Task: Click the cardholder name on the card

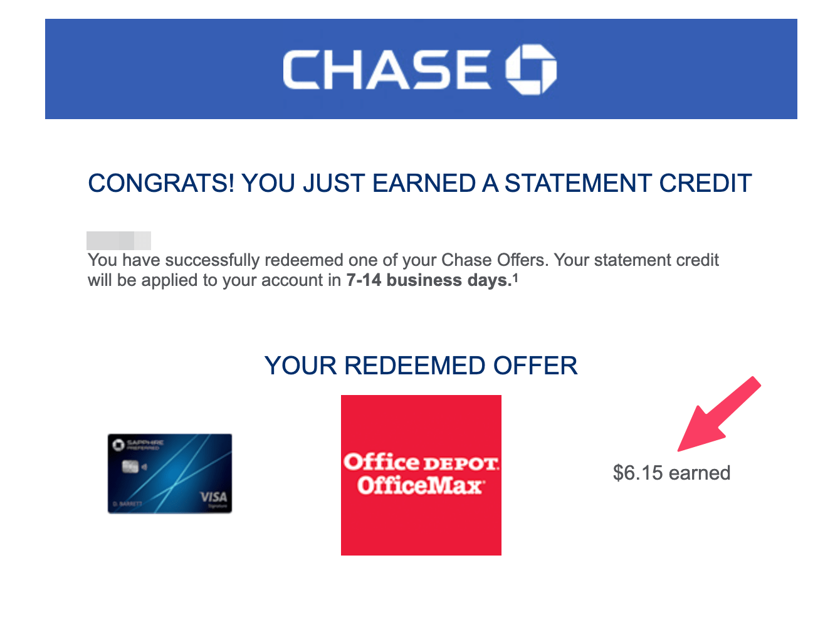Action: [x=127, y=504]
